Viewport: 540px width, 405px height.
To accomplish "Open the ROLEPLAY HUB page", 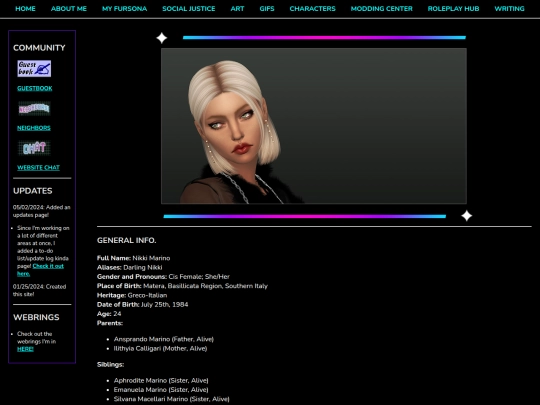I will pyautogui.click(x=453, y=9).
